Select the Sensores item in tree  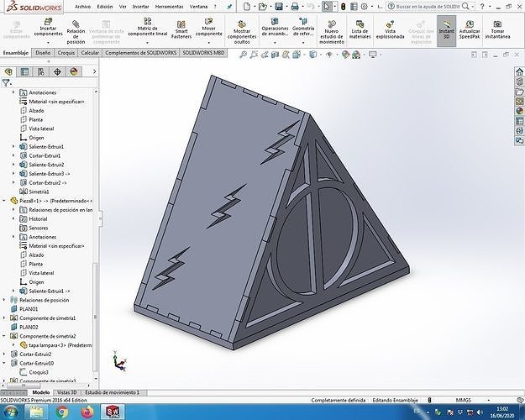[38, 228]
